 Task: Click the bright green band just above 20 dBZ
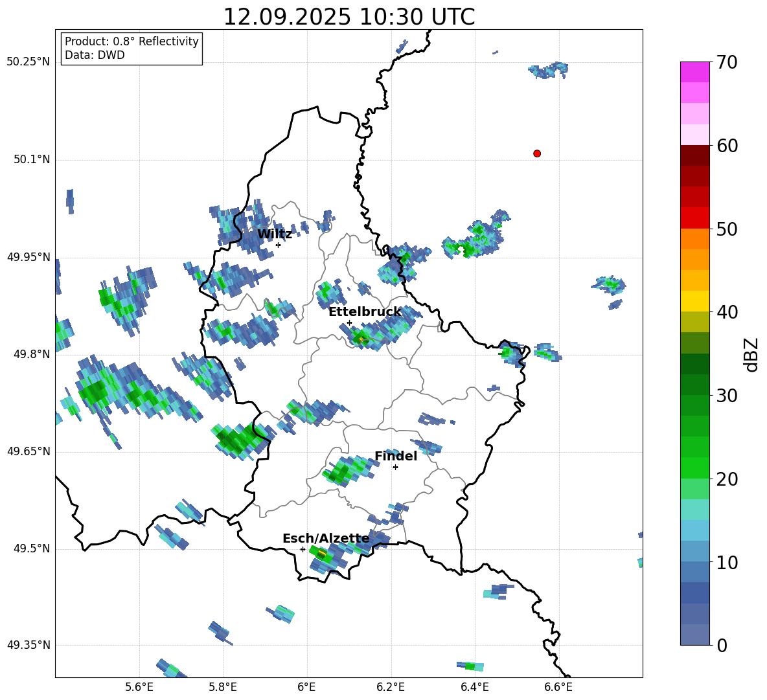tap(694, 468)
